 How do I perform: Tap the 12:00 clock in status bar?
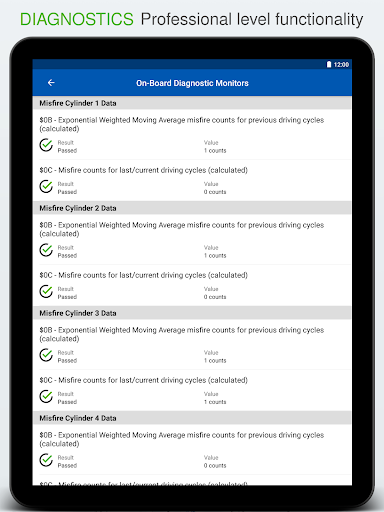pos(341,64)
